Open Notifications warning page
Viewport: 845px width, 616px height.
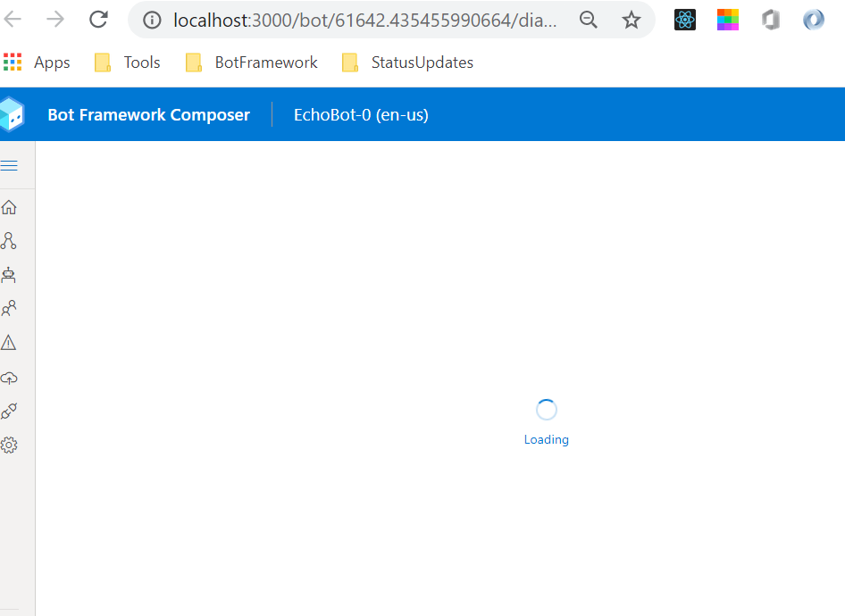9,343
